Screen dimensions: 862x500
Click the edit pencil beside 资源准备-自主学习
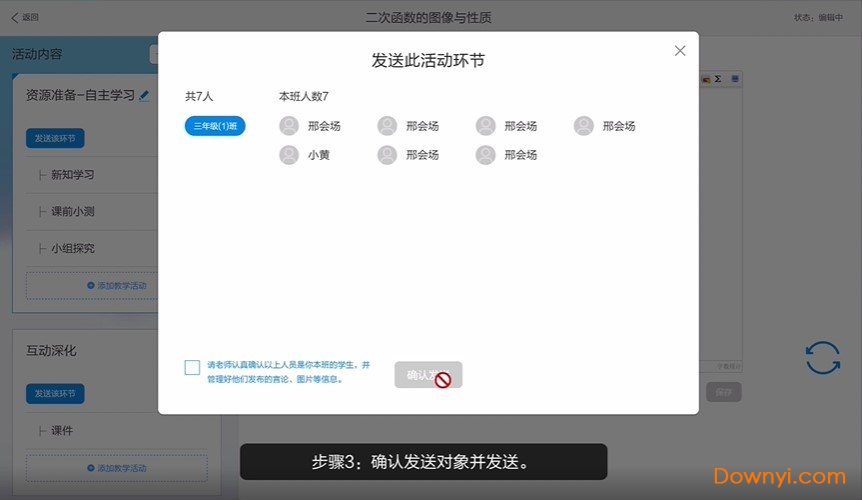click(144, 96)
